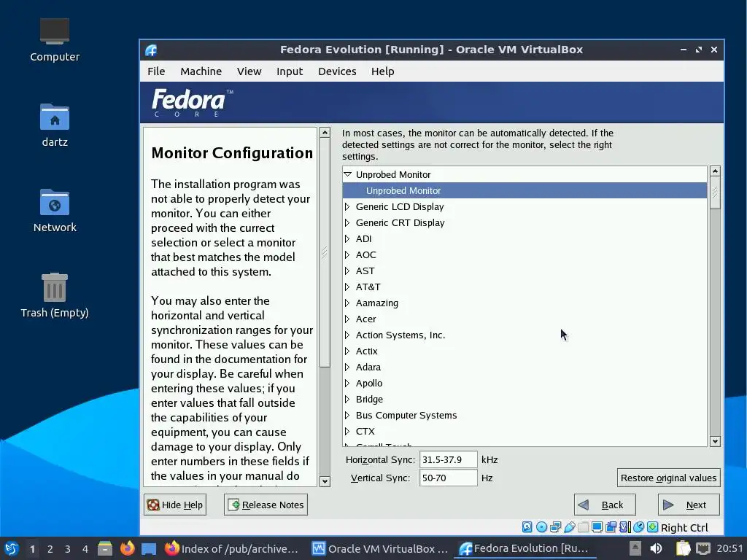Open the Network desktop icon

(54, 211)
